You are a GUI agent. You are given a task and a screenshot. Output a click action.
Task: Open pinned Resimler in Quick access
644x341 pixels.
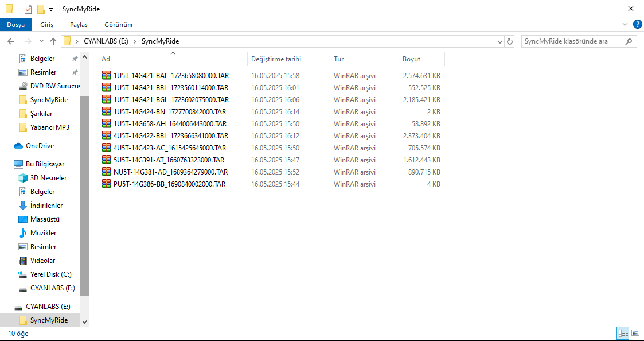coord(43,72)
